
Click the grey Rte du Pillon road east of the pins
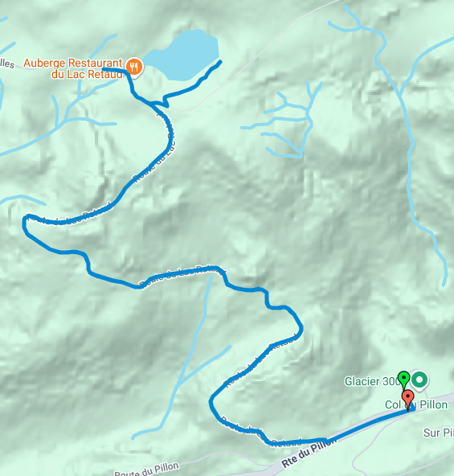coord(436,400)
